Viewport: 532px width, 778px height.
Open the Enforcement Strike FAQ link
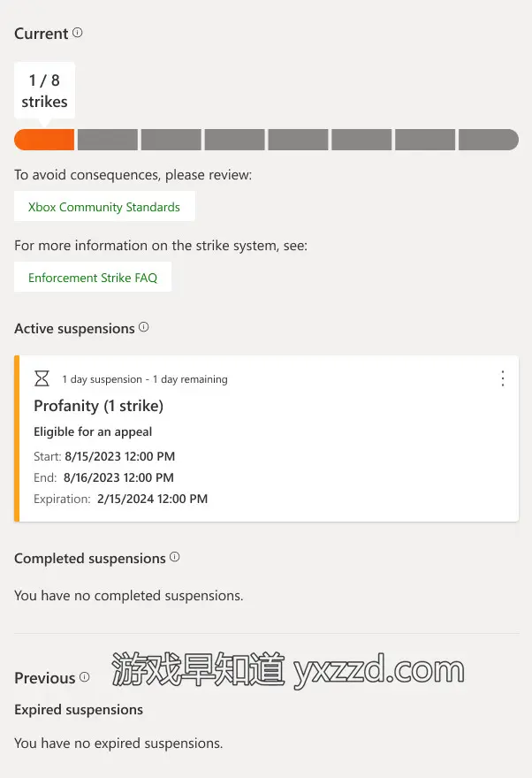(93, 278)
